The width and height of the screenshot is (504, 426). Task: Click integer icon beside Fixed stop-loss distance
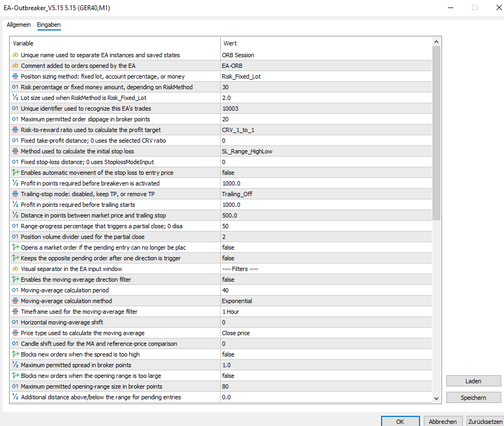pos(15,162)
